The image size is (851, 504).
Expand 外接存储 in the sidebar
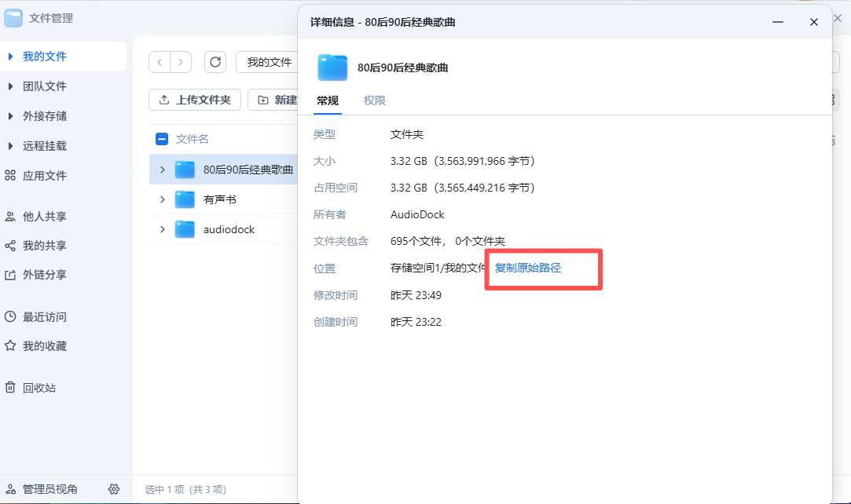[x=10, y=116]
